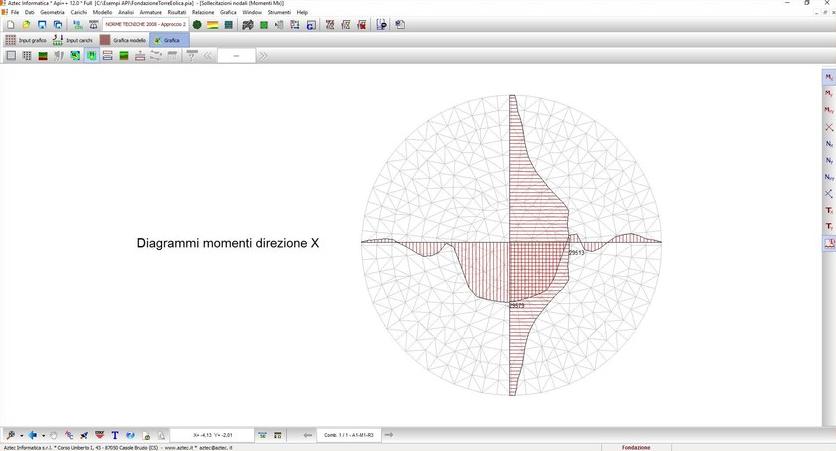Click the Ny axial force icon

(x=829, y=160)
